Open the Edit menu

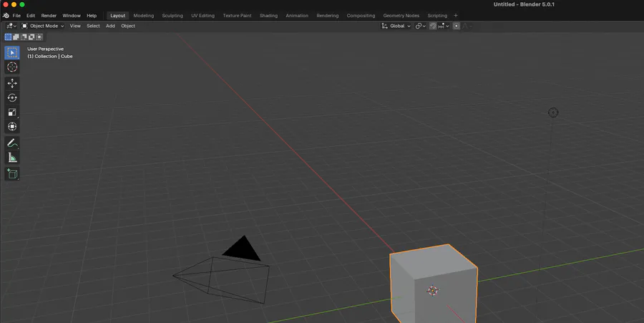click(x=31, y=16)
